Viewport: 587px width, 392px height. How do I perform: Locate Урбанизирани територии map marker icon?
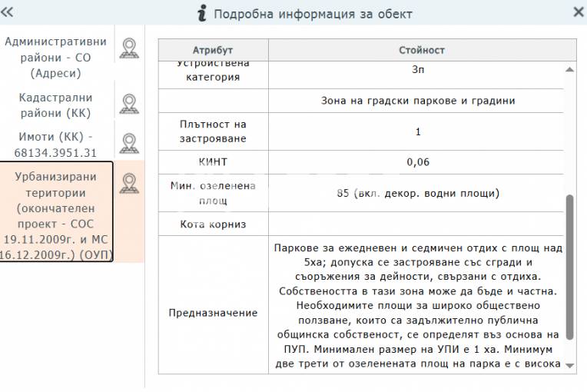129,184
